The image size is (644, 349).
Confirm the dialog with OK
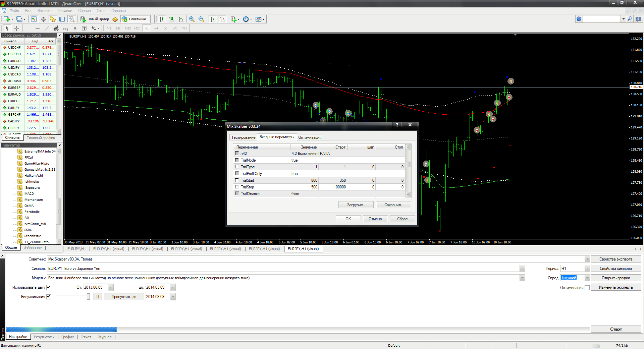tap(348, 219)
